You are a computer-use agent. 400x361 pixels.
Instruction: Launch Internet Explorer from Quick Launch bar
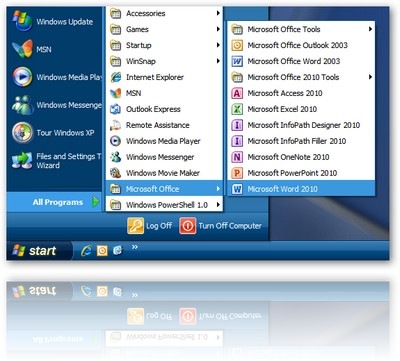click(x=86, y=250)
